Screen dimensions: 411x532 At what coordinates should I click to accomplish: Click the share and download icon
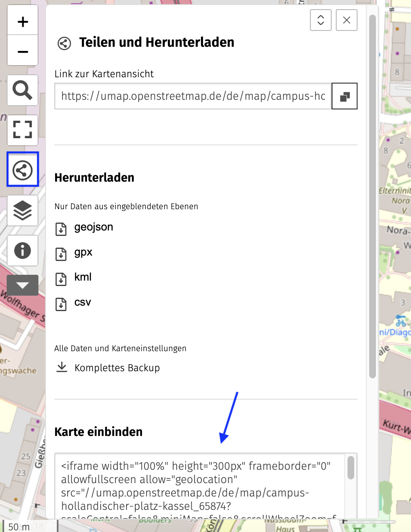23,170
